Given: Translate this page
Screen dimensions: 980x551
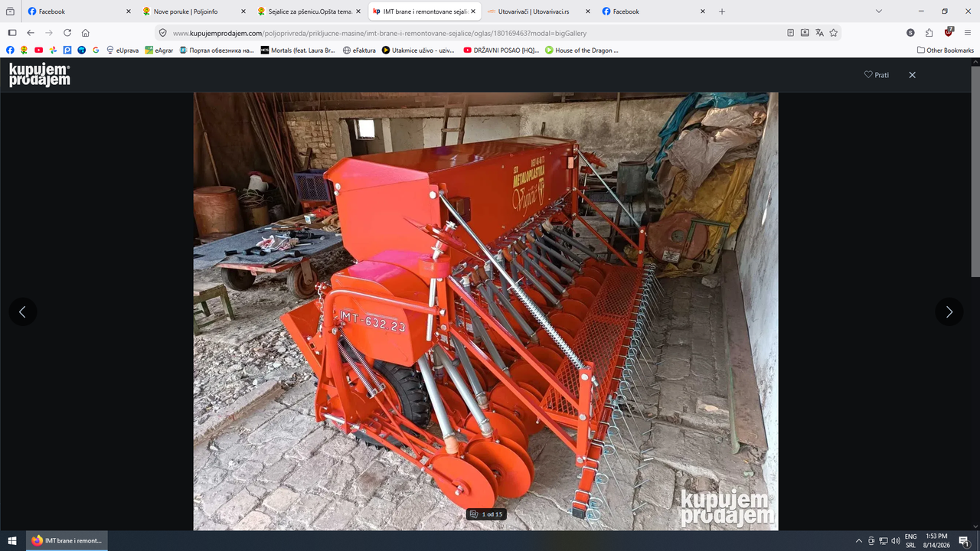Looking at the screenshot, I should pyautogui.click(x=819, y=33).
